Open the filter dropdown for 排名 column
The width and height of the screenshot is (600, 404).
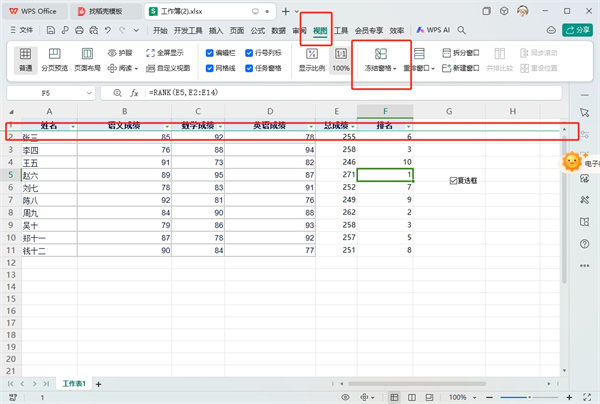tap(409, 127)
